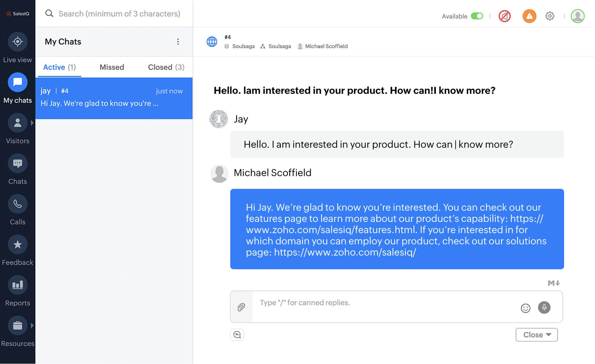The height and width of the screenshot is (364, 595).
Task: Toggle Markdown formatting for replies
Action: 553,283
